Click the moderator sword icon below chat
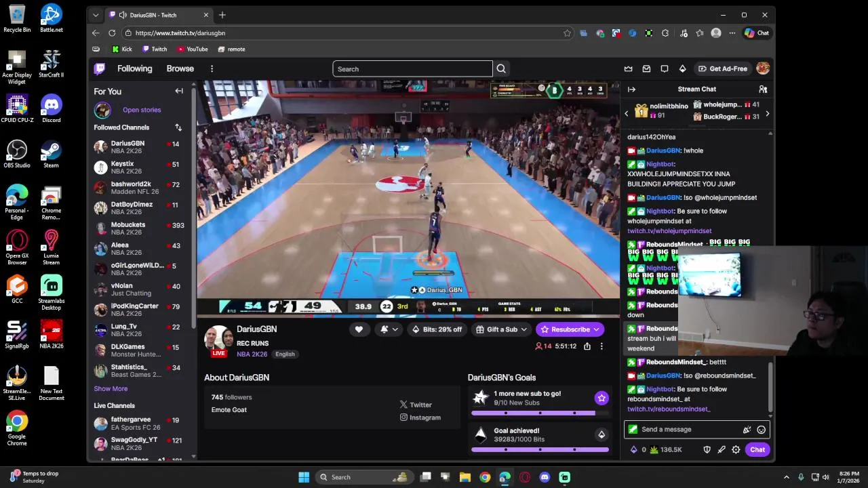The width and height of the screenshot is (868, 488). click(722, 449)
